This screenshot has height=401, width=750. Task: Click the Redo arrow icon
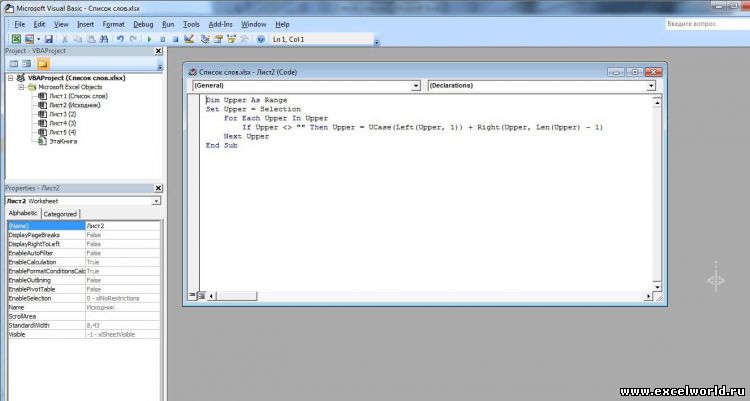133,39
